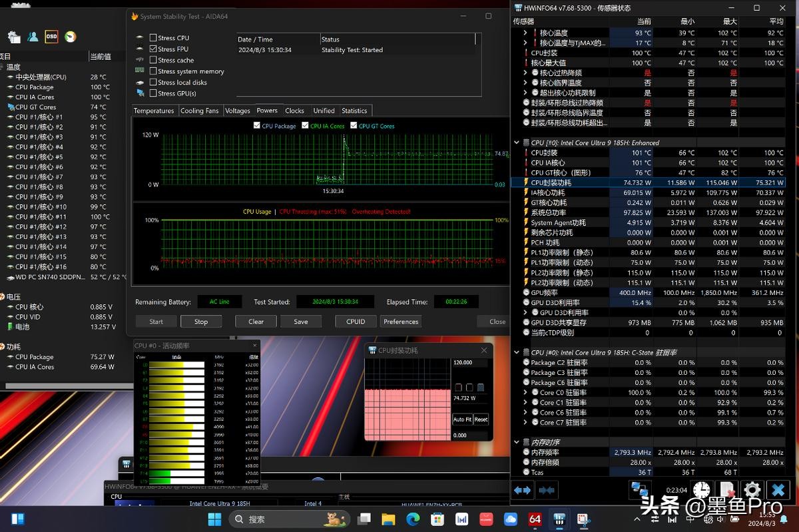Switch to the Temperatures tab

tap(154, 111)
